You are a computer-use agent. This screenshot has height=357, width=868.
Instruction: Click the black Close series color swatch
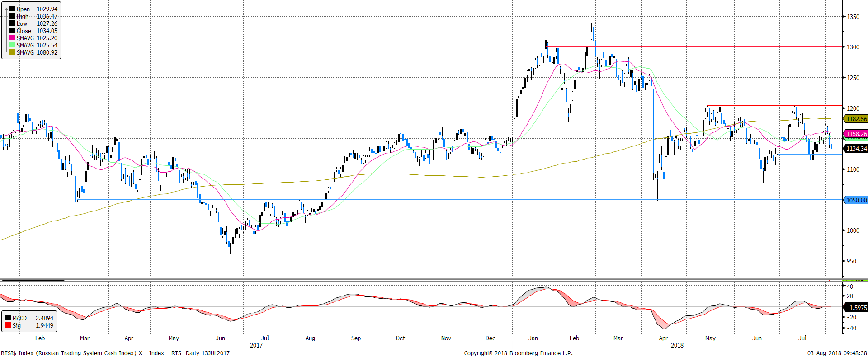click(x=12, y=31)
